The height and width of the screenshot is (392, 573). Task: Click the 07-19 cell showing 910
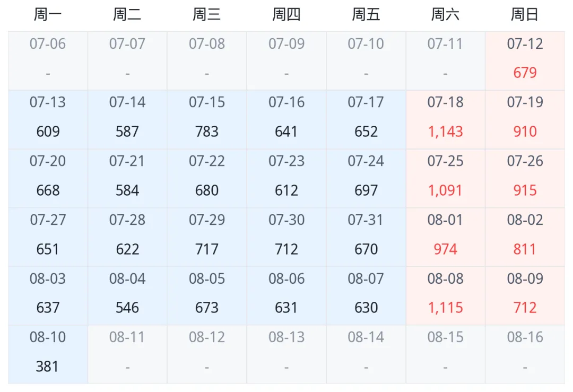point(525,119)
